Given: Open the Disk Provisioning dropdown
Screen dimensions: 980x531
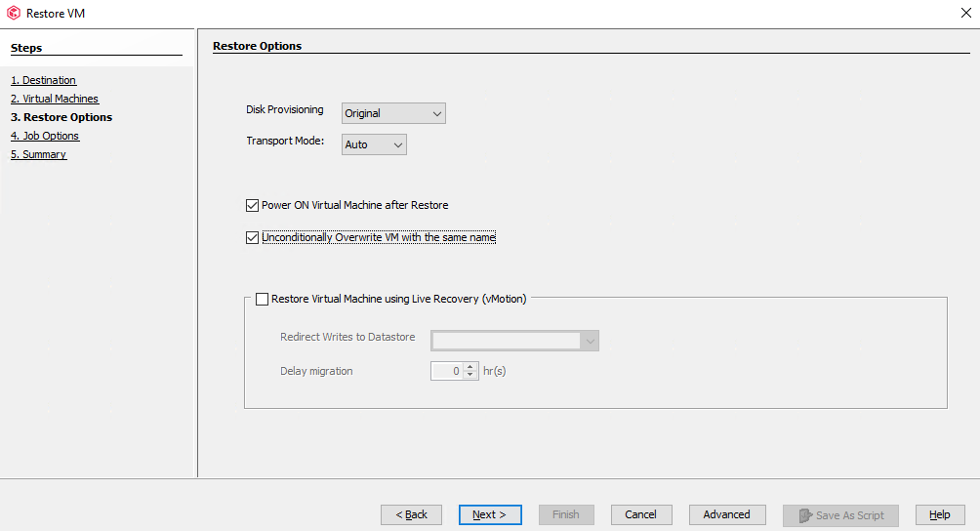Looking at the screenshot, I should click(393, 113).
